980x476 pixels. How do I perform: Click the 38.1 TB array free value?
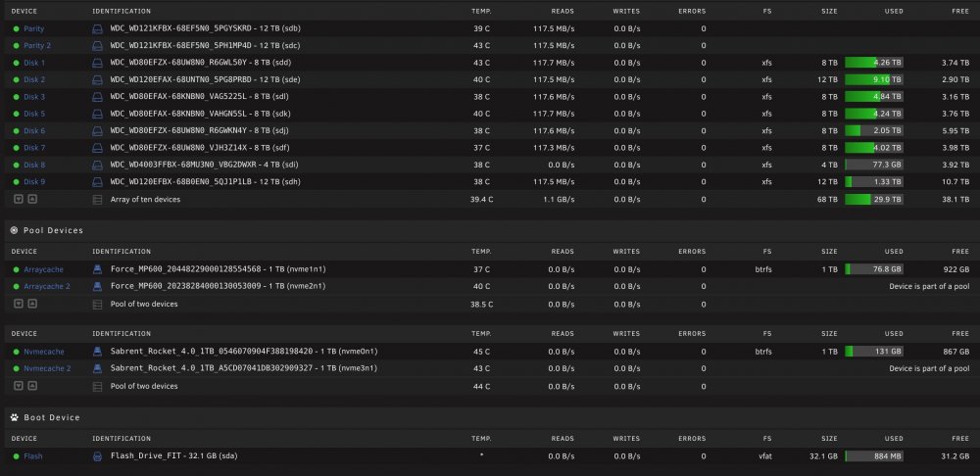click(955, 199)
